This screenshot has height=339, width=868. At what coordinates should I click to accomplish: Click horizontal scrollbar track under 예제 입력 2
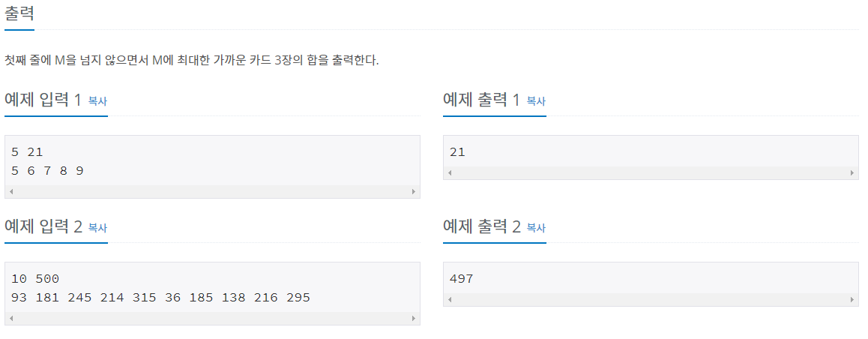point(212,319)
